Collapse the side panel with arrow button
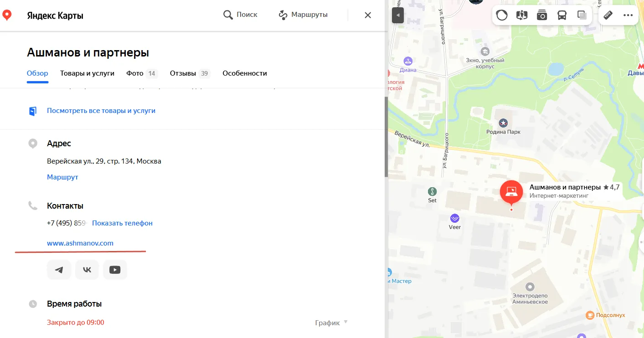Viewport: 644px width, 338px height. coord(398,15)
